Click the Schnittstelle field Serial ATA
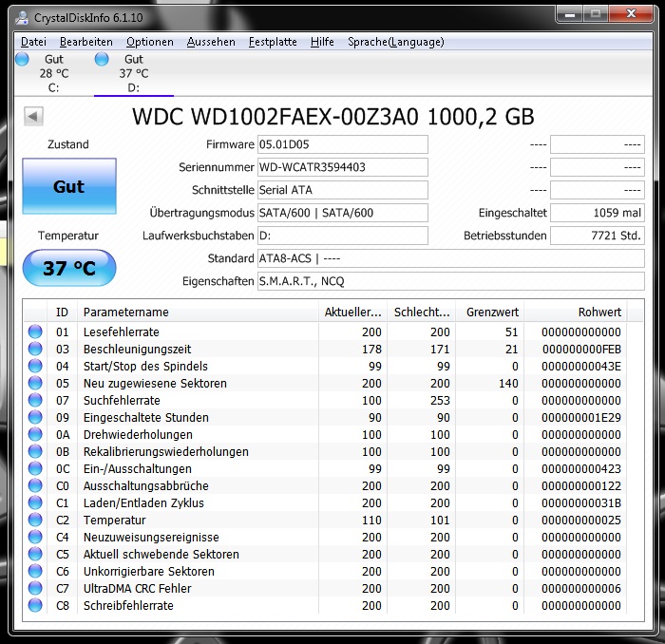The image size is (665, 644). [343, 190]
